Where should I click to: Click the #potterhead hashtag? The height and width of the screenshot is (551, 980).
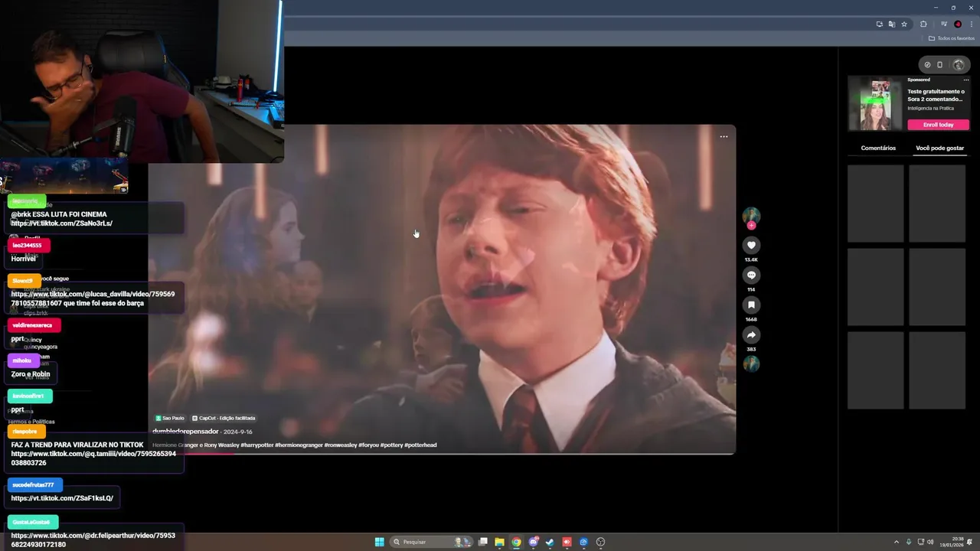420,445
